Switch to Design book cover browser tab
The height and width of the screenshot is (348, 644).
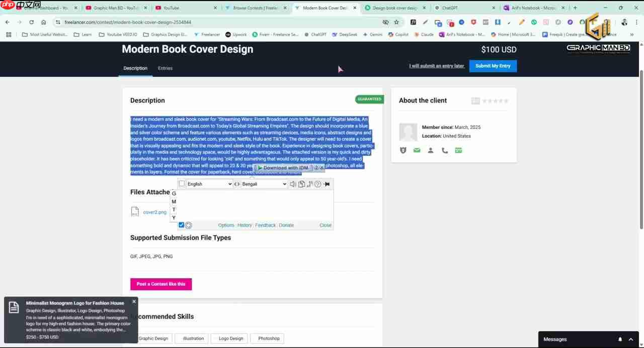(395, 8)
